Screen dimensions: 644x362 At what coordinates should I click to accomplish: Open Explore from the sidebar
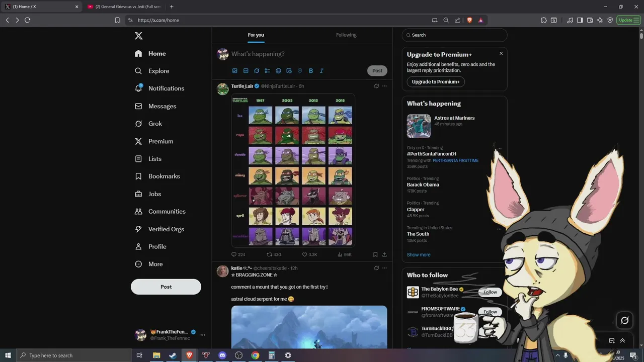pyautogui.click(x=152, y=71)
